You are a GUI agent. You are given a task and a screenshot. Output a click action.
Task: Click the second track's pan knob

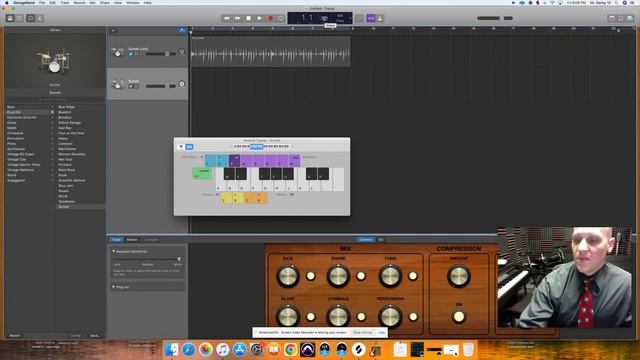click(x=182, y=84)
